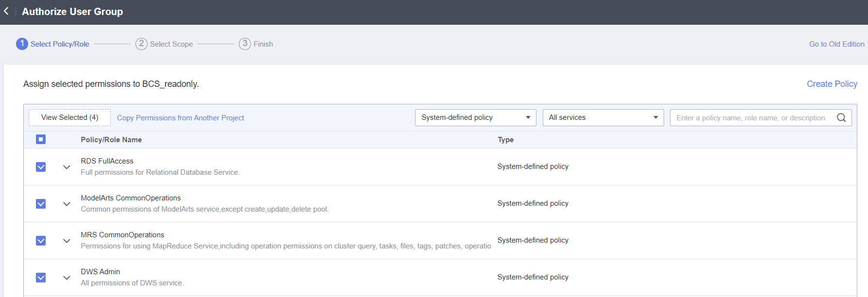
Task: Click the back arrow in header
Action: 6,11
